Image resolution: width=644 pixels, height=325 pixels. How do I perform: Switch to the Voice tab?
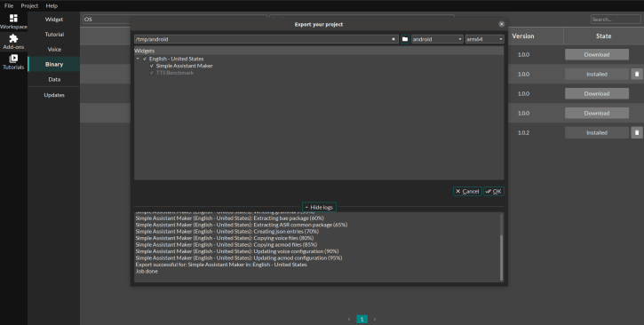point(54,49)
